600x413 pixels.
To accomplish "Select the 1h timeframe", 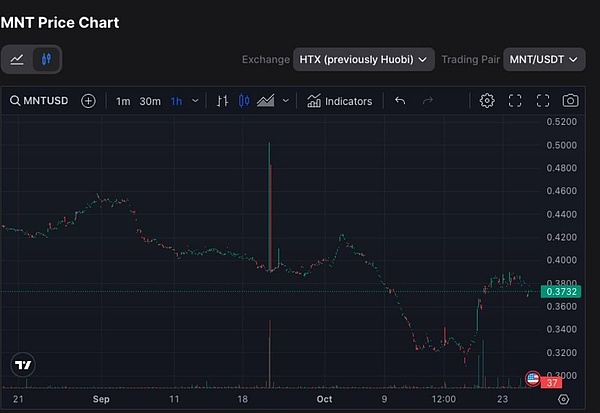I will point(176,101).
